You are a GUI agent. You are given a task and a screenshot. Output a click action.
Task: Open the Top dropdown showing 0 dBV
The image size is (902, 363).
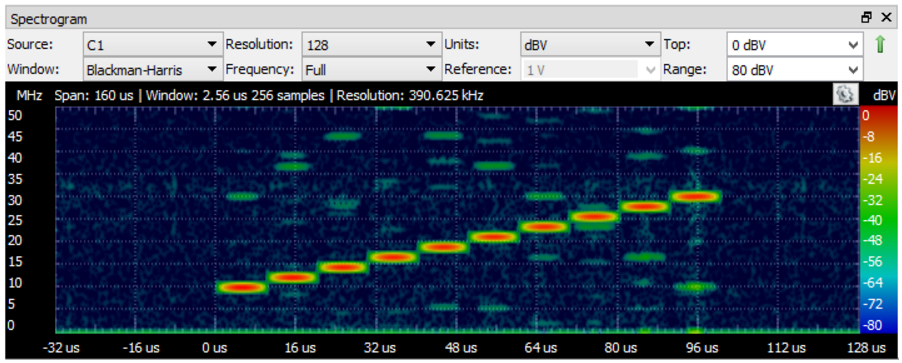794,44
